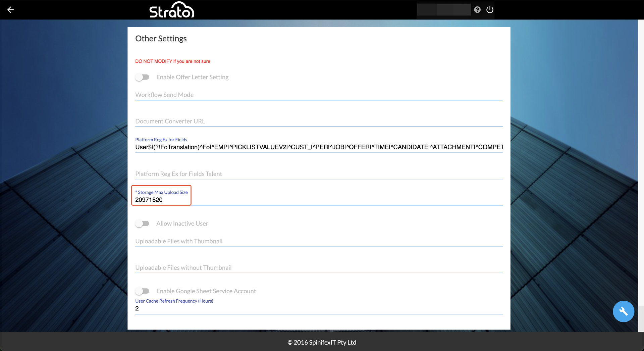Enable the Allow Inactive User switch
This screenshot has height=351, width=644.
[142, 223]
